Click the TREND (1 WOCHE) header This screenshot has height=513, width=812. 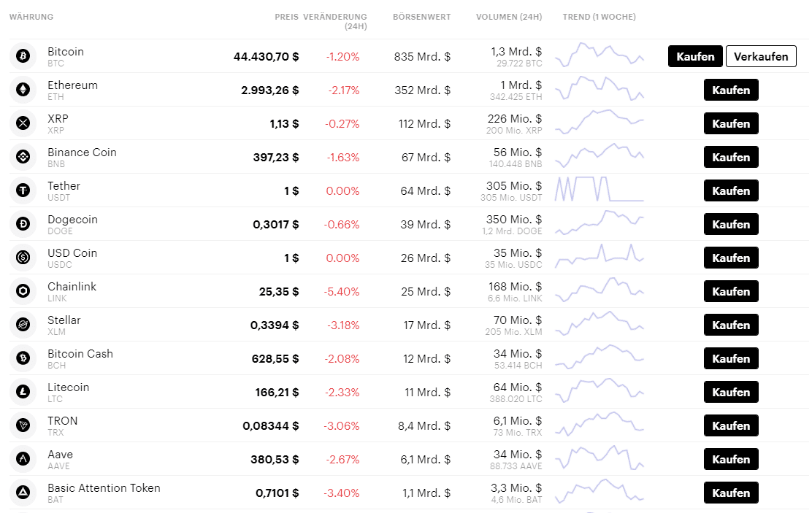coord(600,17)
